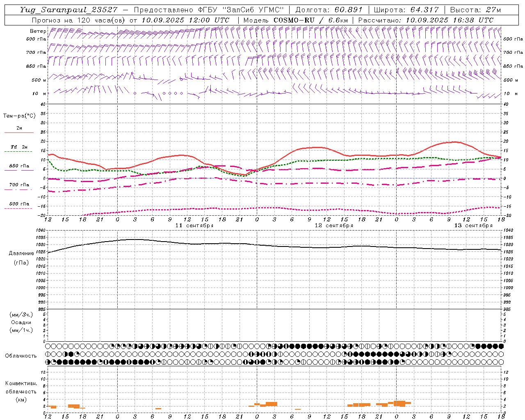Click the Осадки precipitation label
The height and width of the screenshot is (420, 525).
click(x=21, y=322)
